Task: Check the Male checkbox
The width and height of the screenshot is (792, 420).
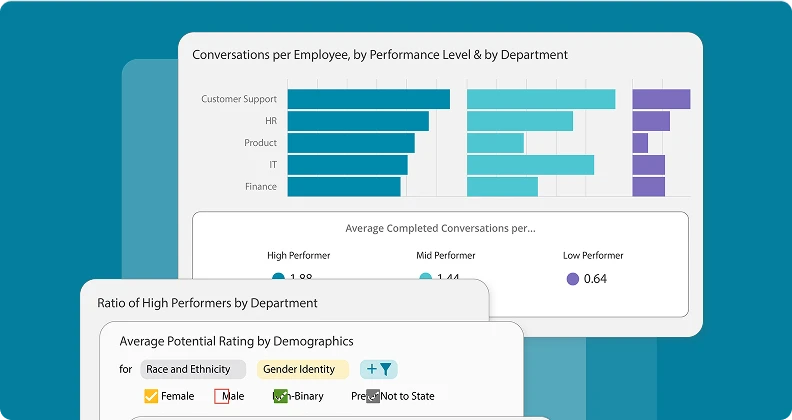Action: [222, 396]
